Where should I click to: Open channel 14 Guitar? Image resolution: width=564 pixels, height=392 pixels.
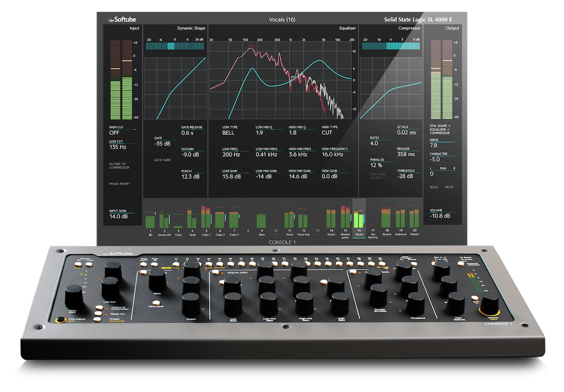click(x=331, y=221)
